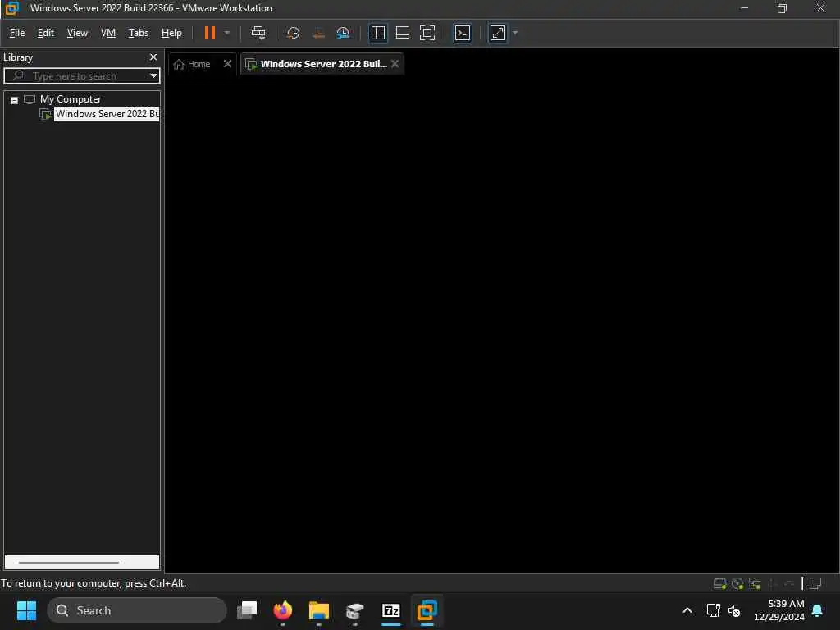Click the network adapter status icon
This screenshot has width=840, height=630.
pyautogui.click(x=755, y=583)
